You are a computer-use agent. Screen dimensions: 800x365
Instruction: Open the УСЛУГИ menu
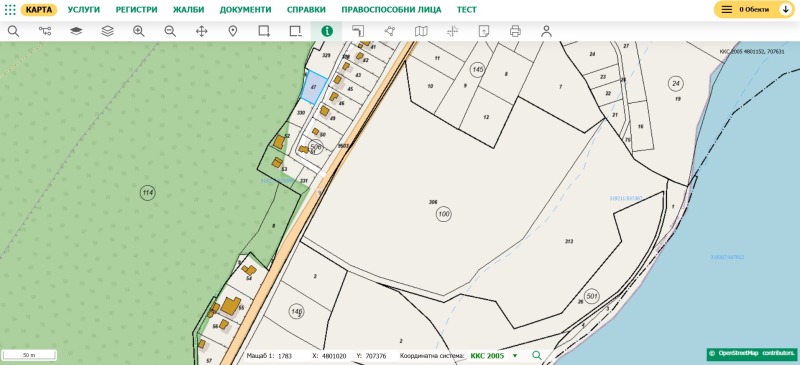(x=84, y=10)
